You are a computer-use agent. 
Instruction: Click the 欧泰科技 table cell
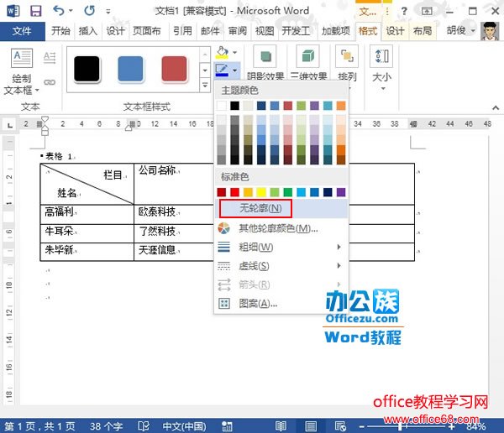point(174,214)
